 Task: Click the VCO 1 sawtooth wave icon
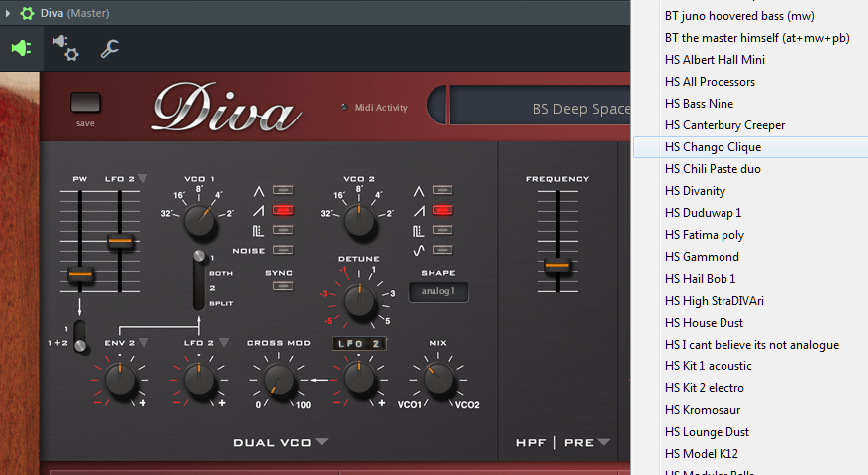[259, 211]
